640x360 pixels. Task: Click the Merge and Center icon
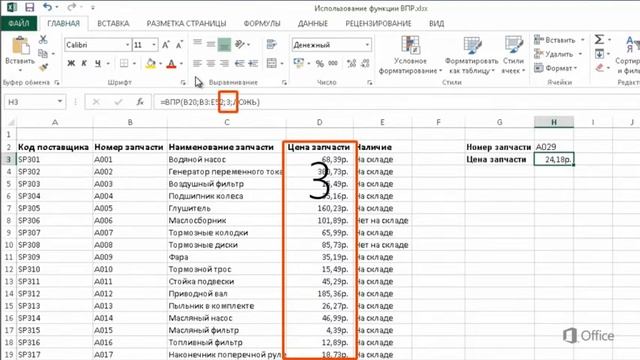[272, 63]
